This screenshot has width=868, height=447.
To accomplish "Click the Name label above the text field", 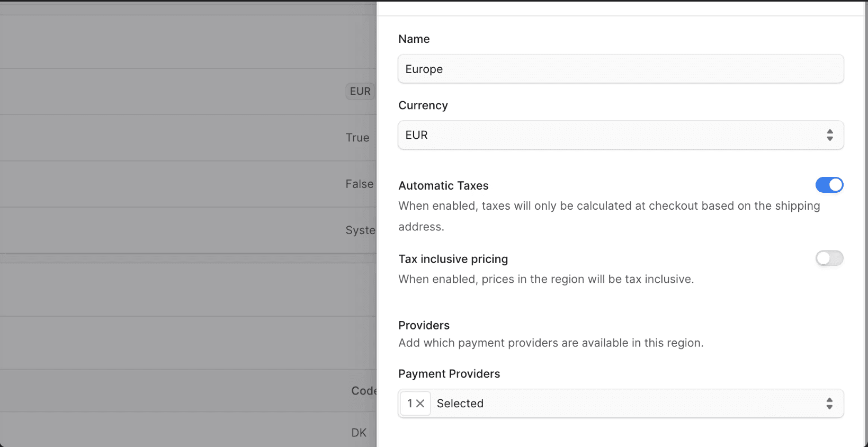I will pos(414,39).
